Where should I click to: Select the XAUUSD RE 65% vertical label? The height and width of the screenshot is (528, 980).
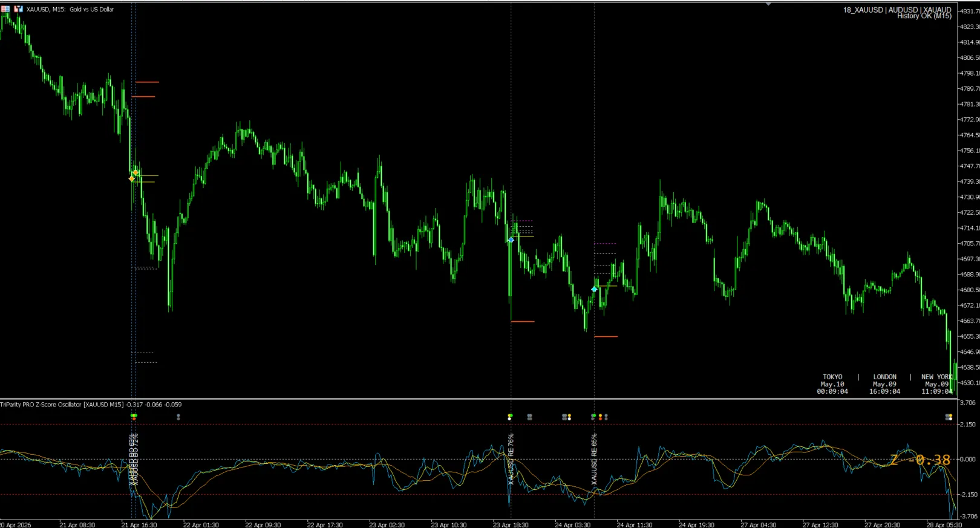[594, 459]
